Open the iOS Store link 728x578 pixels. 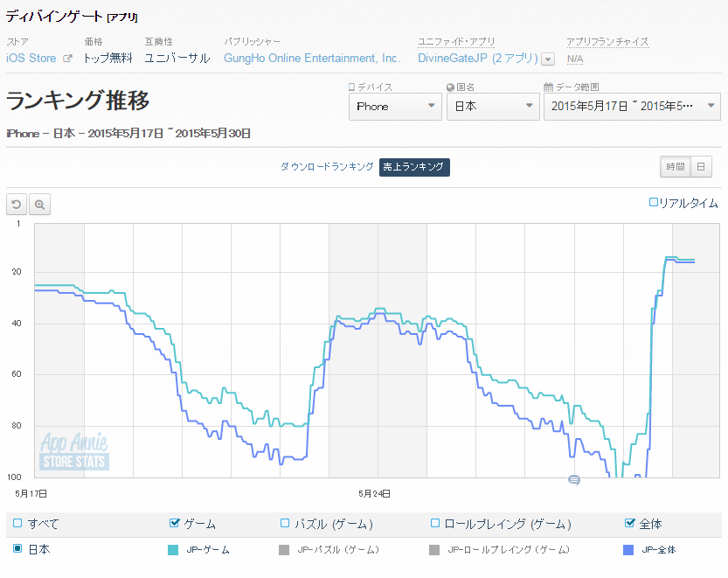point(31,59)
